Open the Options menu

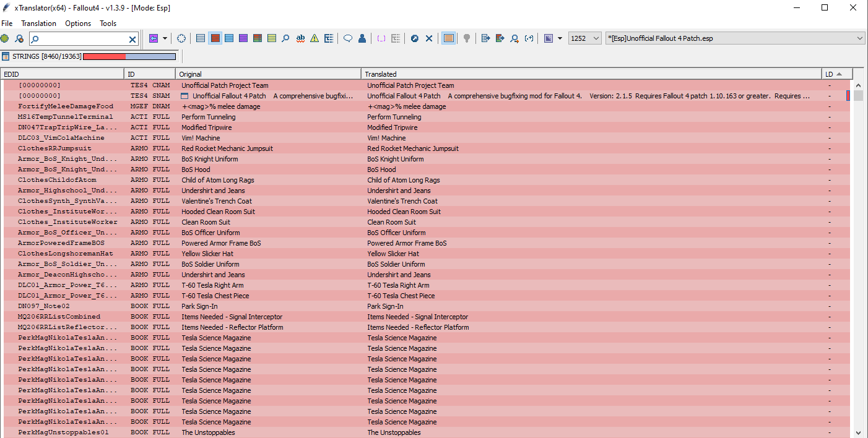coord(78,24)
